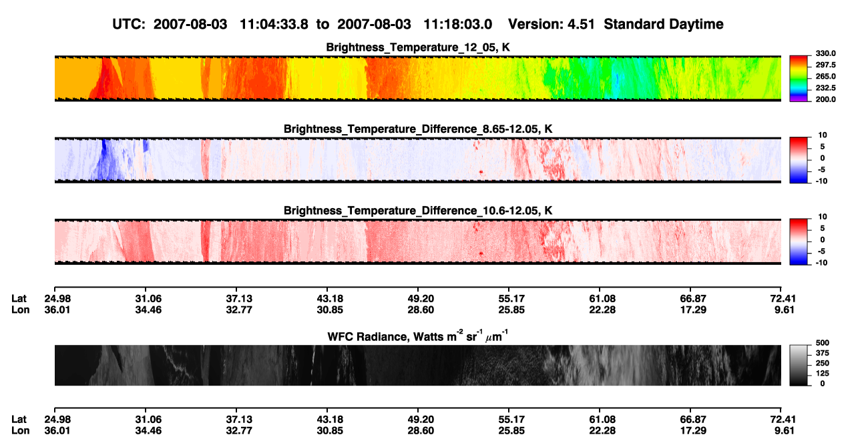Click the grayscale color bar for WFC Radiance

[798, 364]
